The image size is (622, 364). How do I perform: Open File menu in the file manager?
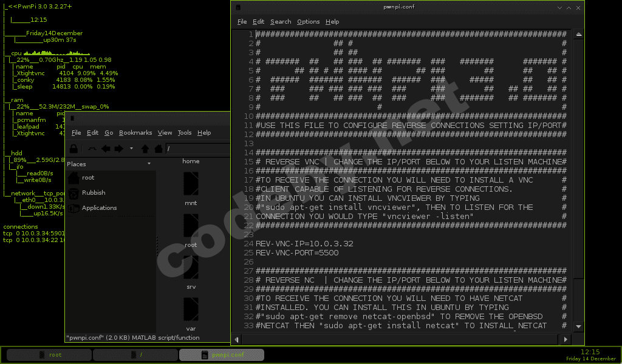(x=76, y=133)
